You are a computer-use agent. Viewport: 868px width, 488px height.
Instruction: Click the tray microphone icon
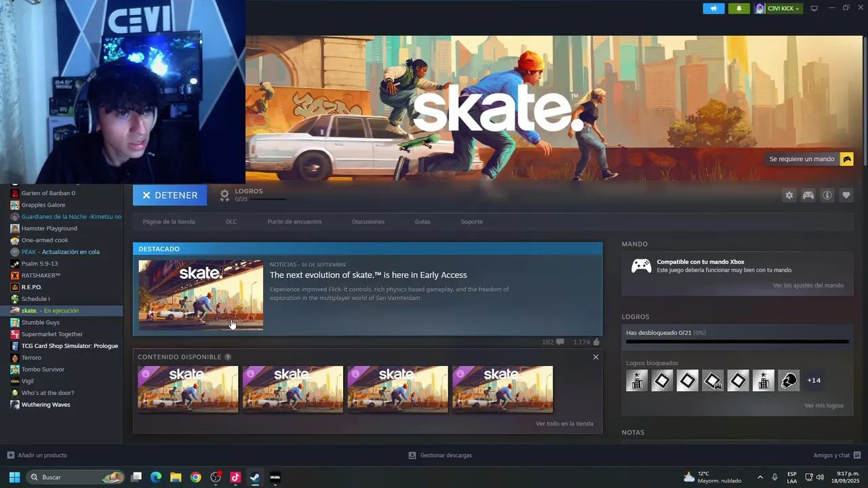775,477
